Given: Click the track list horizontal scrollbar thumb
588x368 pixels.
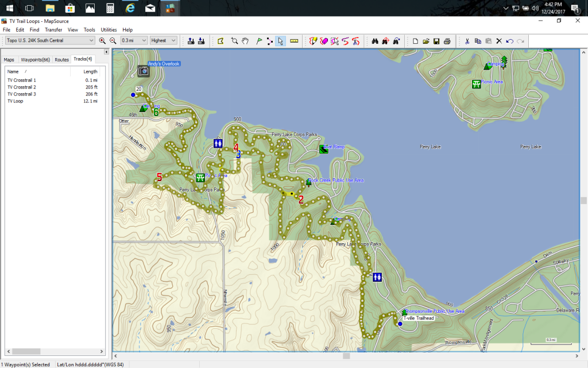Looking at the screenshot, I should pyautogui.click(x=26, y=351).
